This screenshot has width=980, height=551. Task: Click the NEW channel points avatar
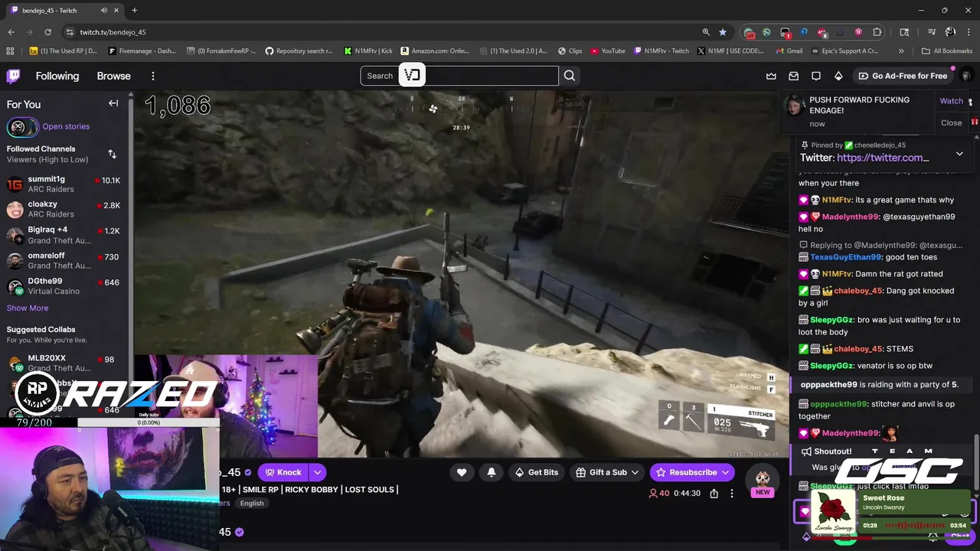(763, 479)
